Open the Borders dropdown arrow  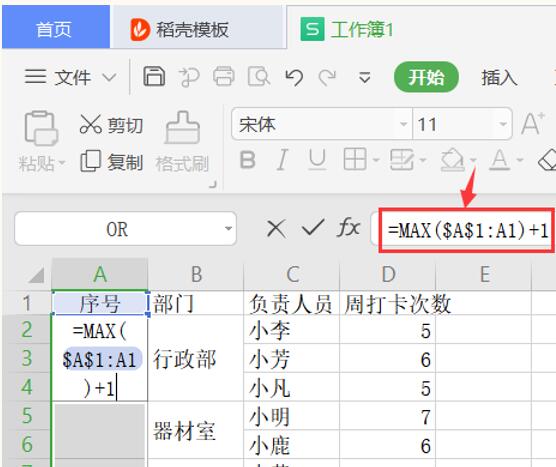click(376, 160)
